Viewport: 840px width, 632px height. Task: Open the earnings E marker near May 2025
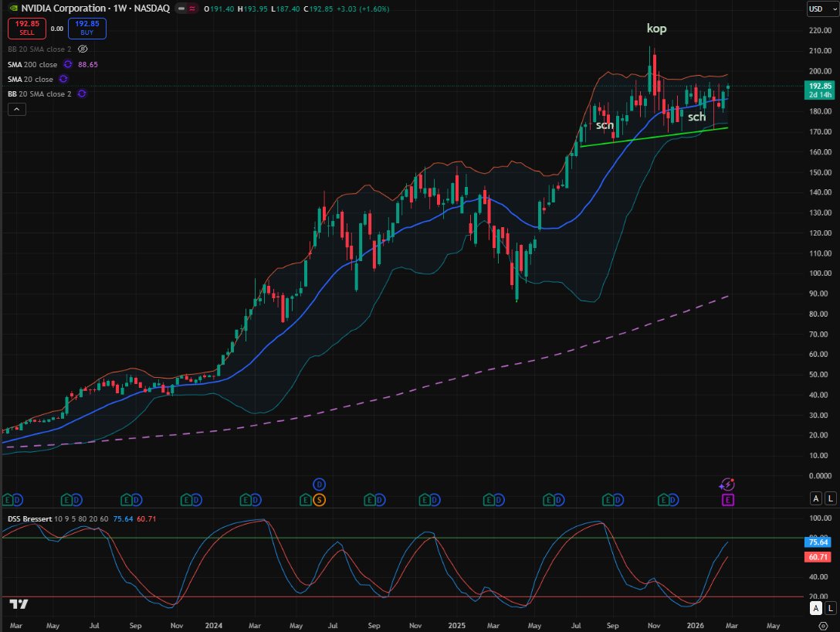pos(547,500)
